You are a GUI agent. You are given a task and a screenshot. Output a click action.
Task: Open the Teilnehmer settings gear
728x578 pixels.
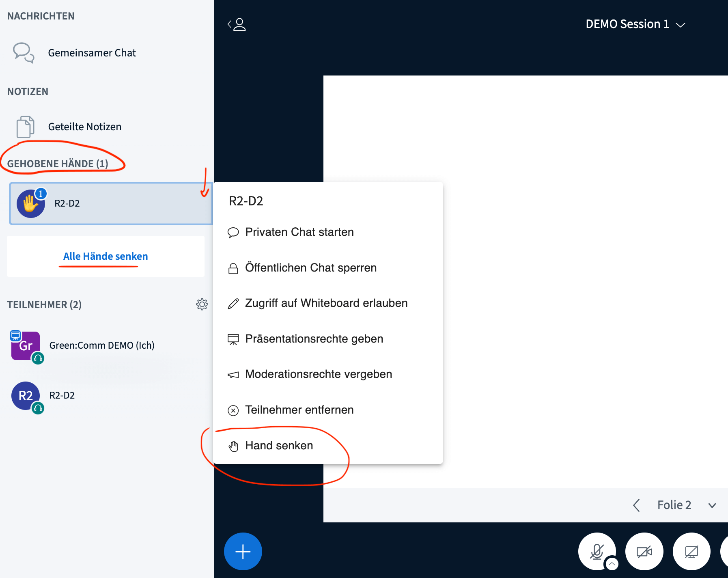click(x=202, y=304)
